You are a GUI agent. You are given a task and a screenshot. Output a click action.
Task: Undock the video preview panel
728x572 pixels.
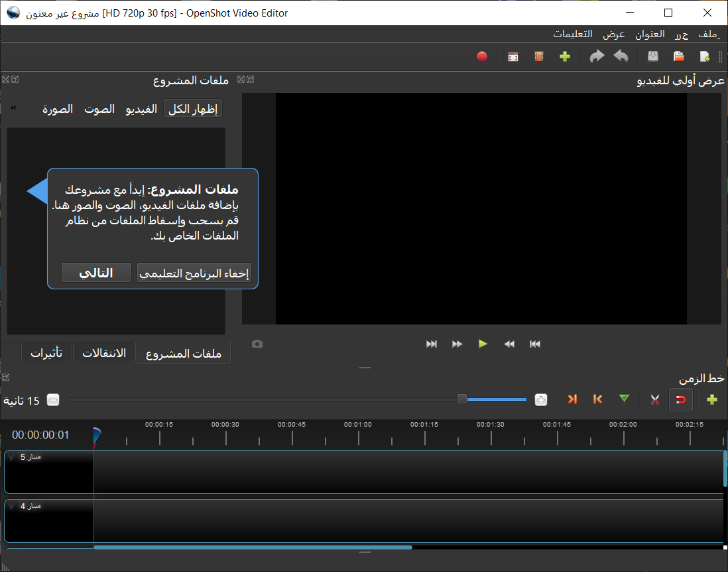coord(250,80)
